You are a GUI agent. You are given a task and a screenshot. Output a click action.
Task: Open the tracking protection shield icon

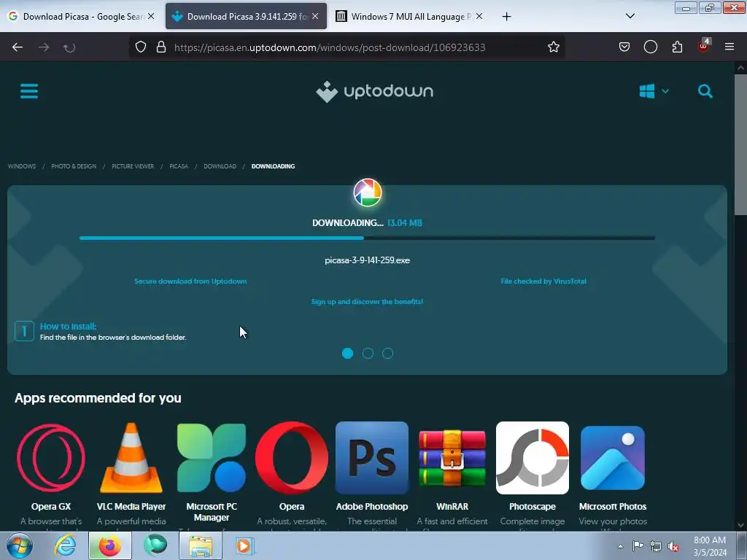click(x=141, y=47)
